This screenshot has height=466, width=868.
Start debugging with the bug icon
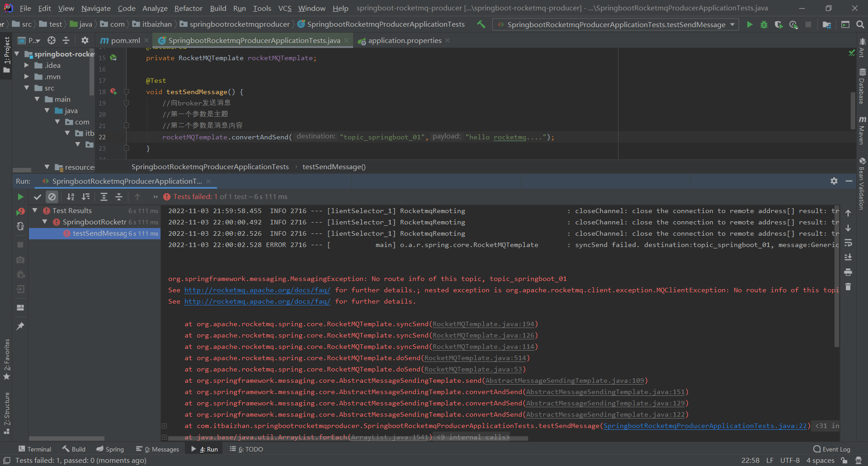[x=764, y=24]
